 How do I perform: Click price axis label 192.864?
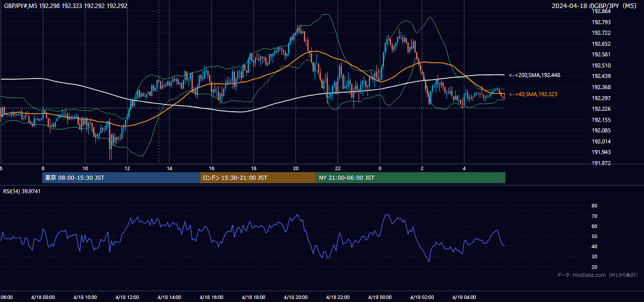[x=601, y=11]
